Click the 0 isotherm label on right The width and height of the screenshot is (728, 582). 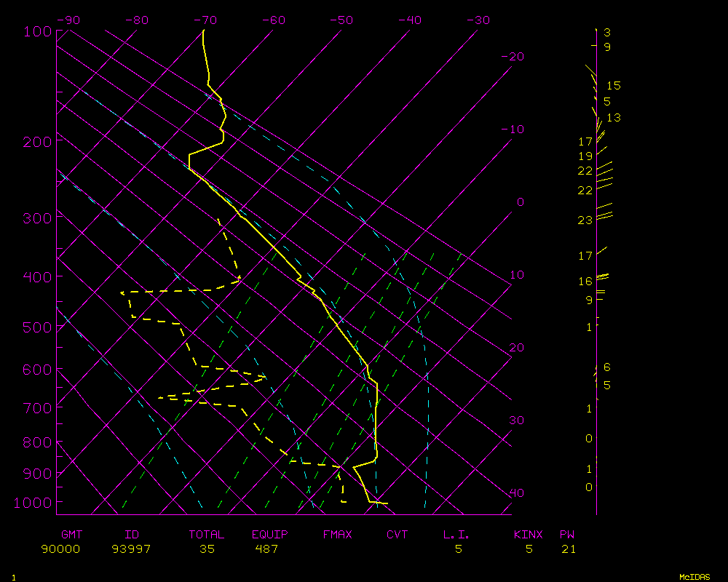[x=520, y=202]
